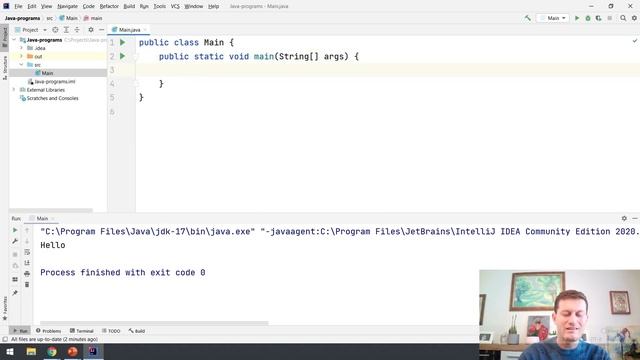Image resolution: width=640 pixels, height=360 pixels.
Task: Hide the Project panel with the minus icon
Action: click(x=101, y=30)
